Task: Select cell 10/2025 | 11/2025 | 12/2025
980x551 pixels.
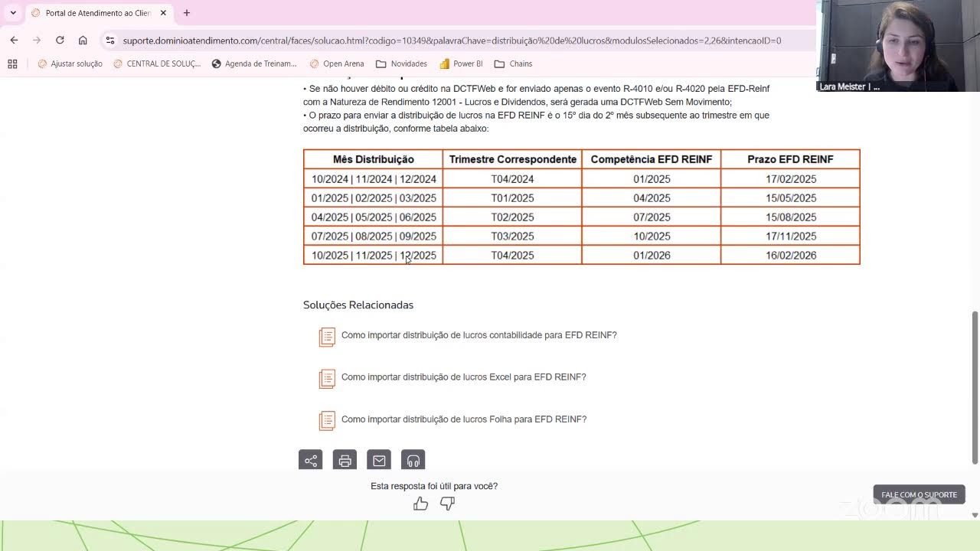Action: coord(373,256)
